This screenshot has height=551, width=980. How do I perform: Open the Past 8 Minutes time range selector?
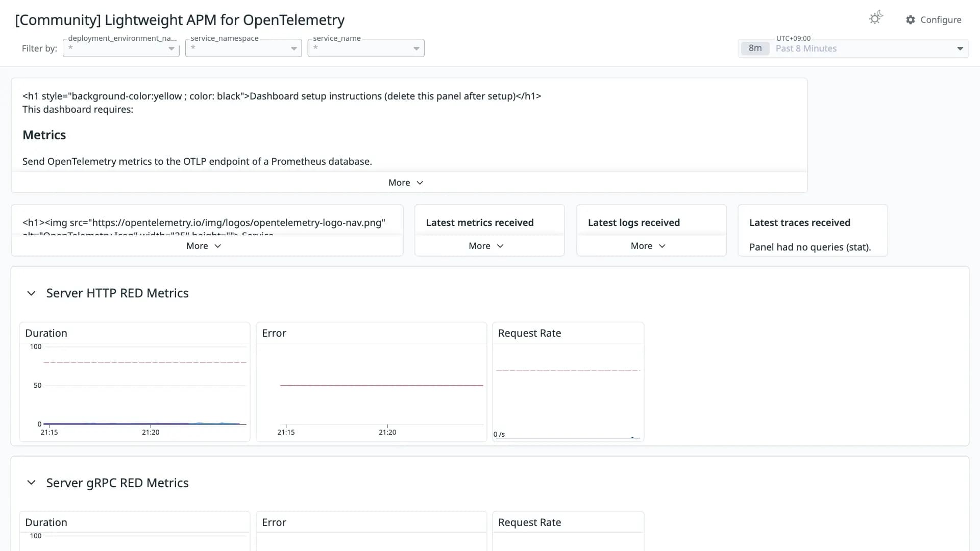pyautogui.click(x=853, y=48)
